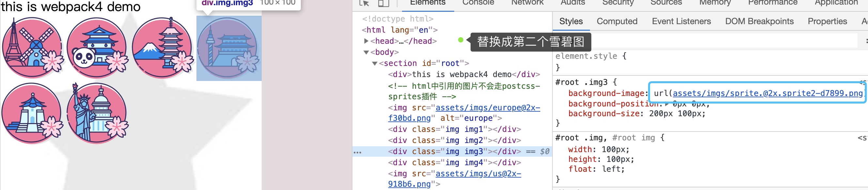
Task: Switch to the Computed styles tab
Action: coord(617,21)
